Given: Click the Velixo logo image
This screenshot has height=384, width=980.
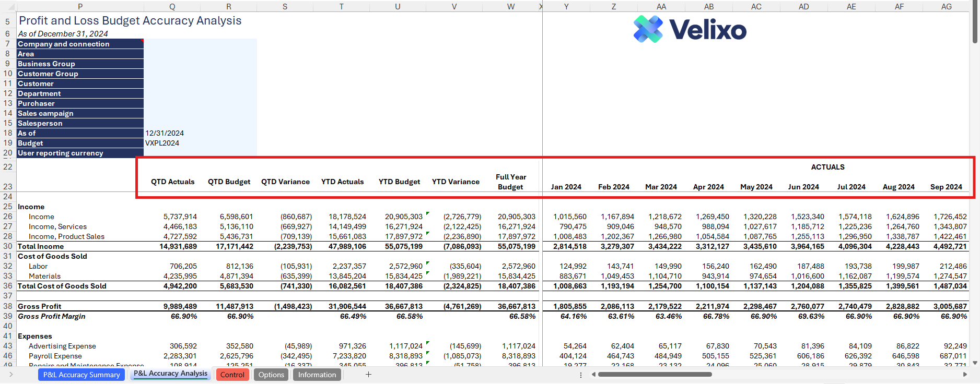Looking at the screenshot, I should pos(690,29).
